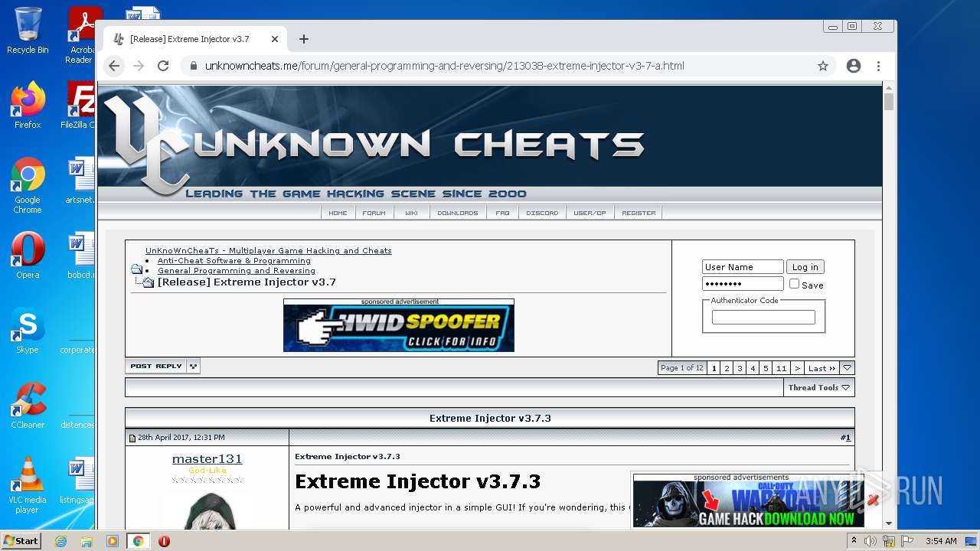Open General Programming and Reversing link
This screenshot has width=980, height=551.
click(237, 271)
